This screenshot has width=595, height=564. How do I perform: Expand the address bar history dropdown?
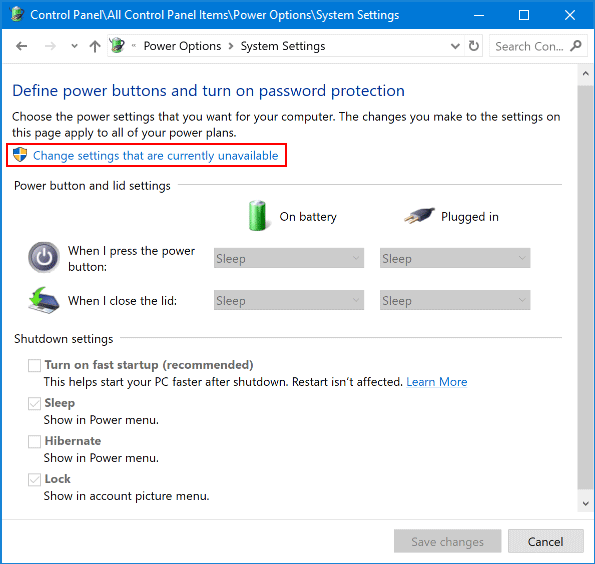coord(455,46)
